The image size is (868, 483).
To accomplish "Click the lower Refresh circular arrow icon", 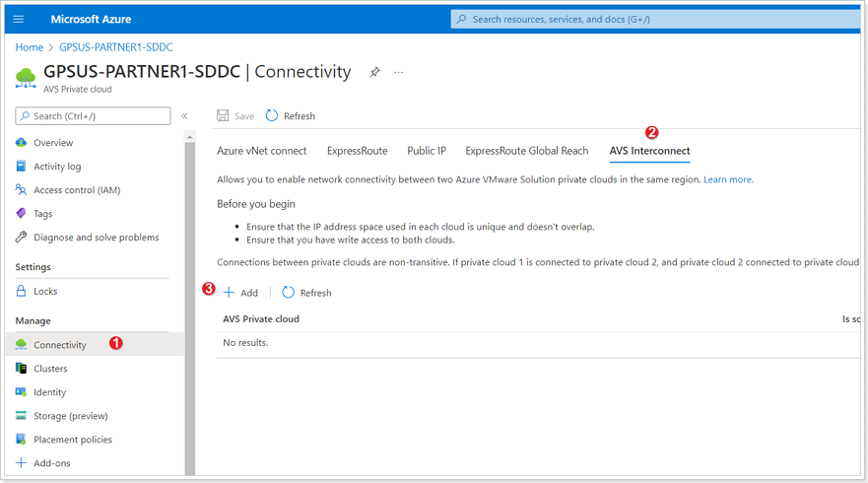I will coord(288,292).
